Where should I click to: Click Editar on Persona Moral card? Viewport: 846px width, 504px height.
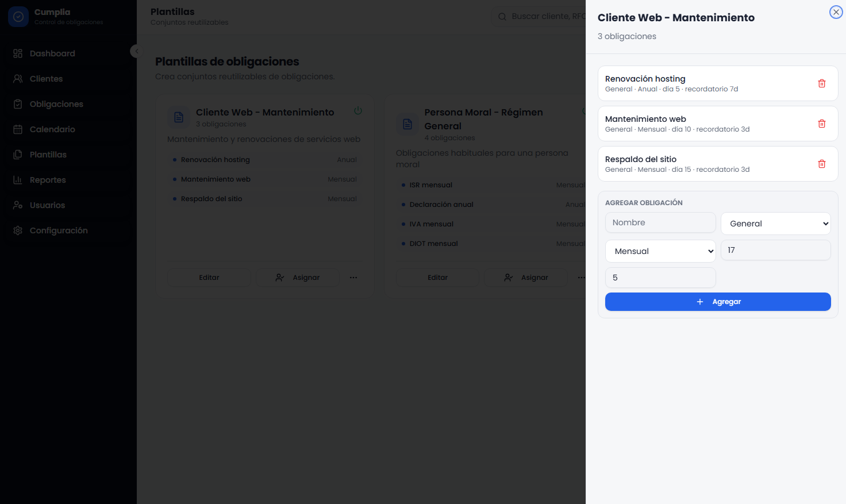(437, 278)
